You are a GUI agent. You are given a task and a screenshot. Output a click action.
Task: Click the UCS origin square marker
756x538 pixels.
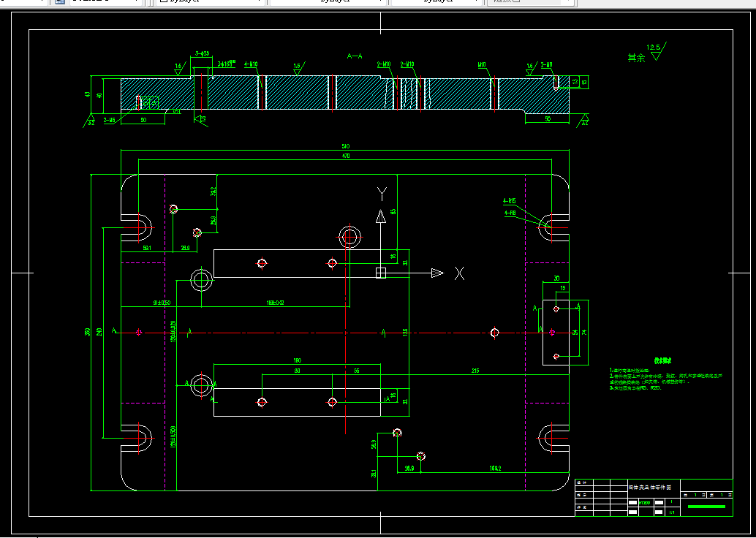pyautogui.click(x=381, y=273)
